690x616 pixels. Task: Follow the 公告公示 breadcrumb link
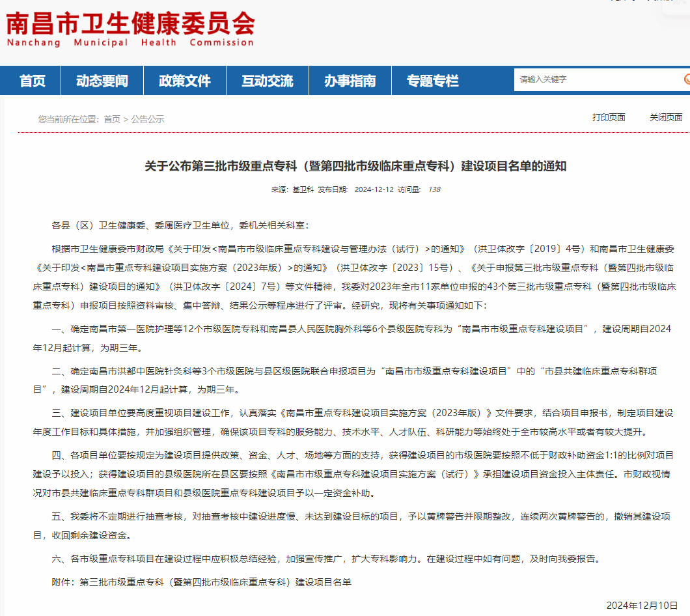(147, 119)
